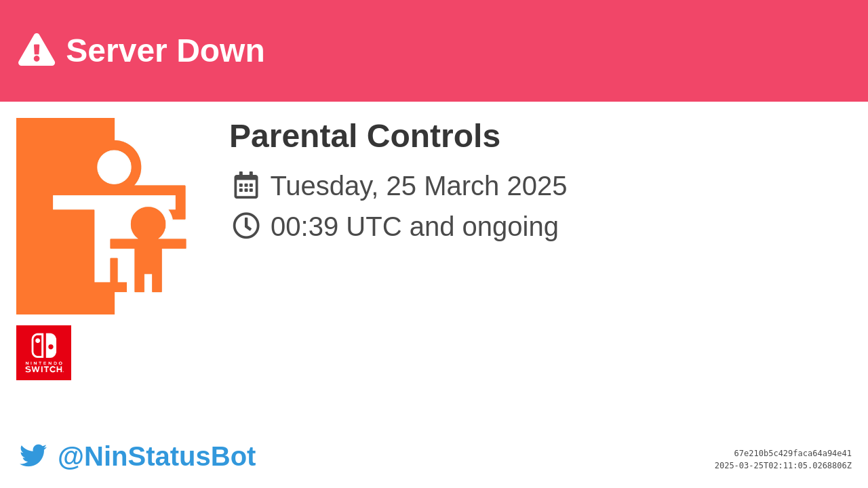
Task: Click the Joy-Con symbol in Switch logo
Action: (x=44, y=346)
